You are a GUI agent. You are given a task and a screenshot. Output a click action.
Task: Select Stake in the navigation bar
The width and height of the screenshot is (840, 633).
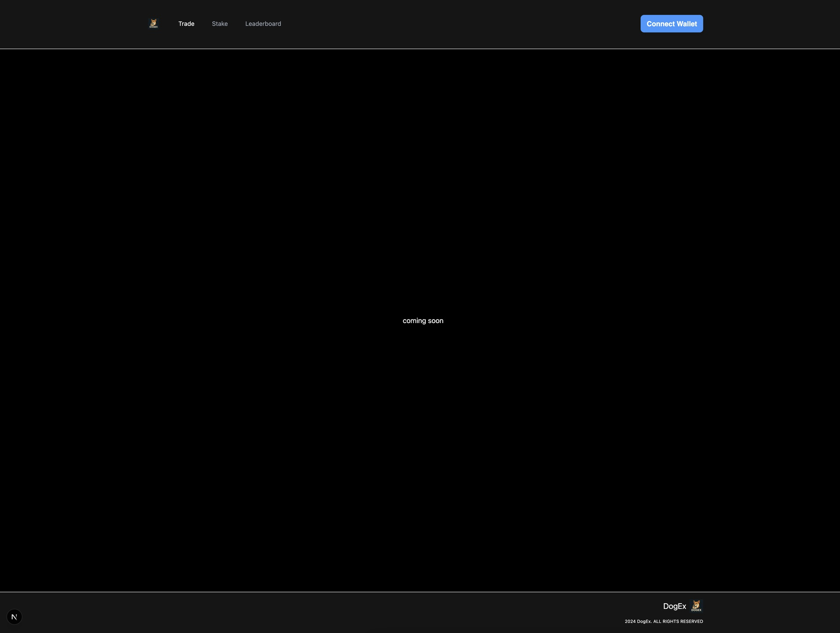click(x=220, y=24)
